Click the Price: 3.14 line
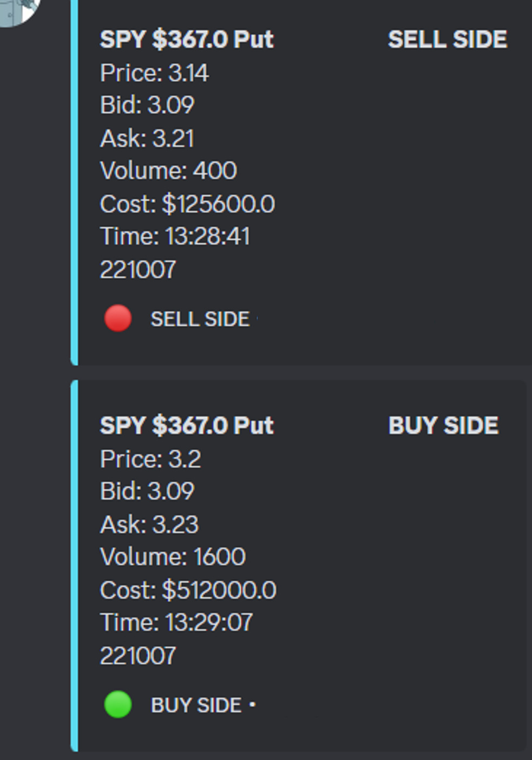Screen dimensions: 532x760 (154, 73)
